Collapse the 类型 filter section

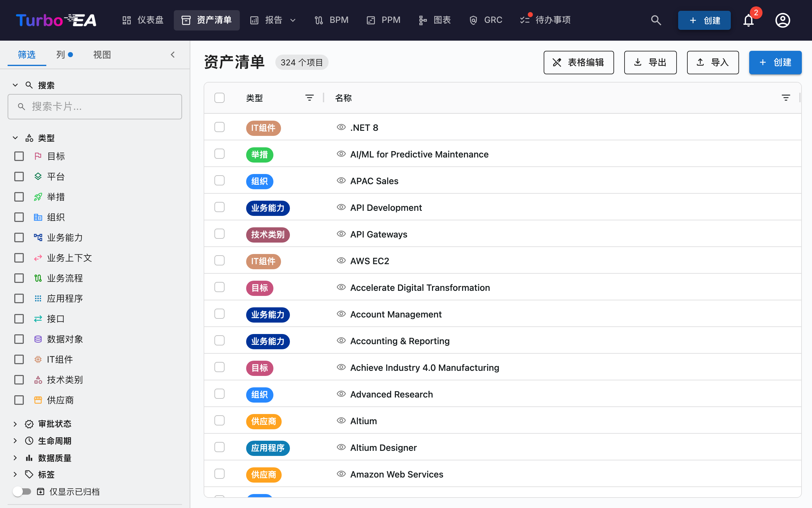coord(15,138)
